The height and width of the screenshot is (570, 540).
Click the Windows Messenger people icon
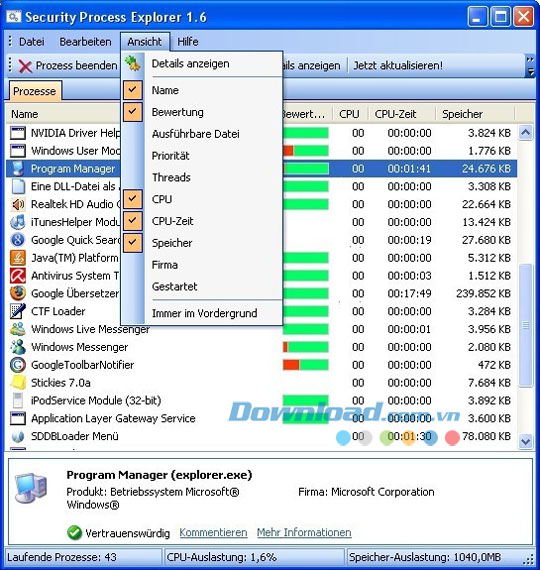pos(18,347)
